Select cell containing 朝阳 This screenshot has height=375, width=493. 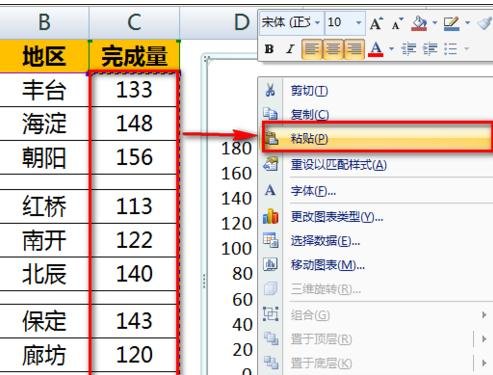click(44, 157)
